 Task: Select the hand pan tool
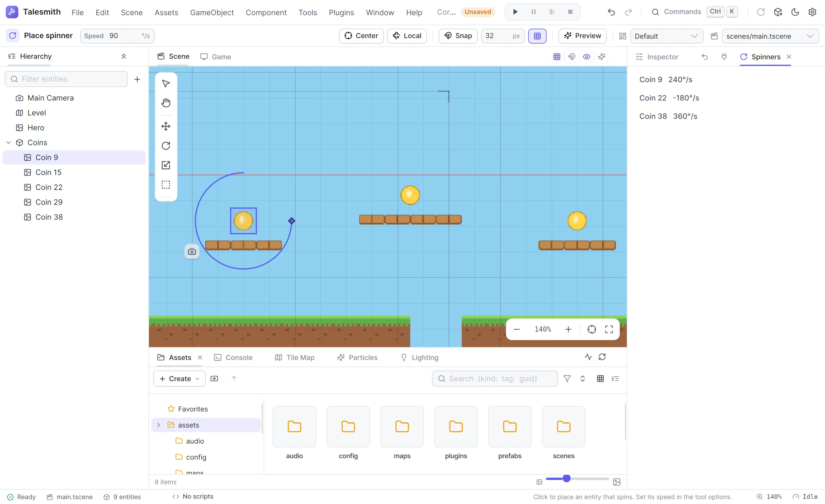click(166, 103)
